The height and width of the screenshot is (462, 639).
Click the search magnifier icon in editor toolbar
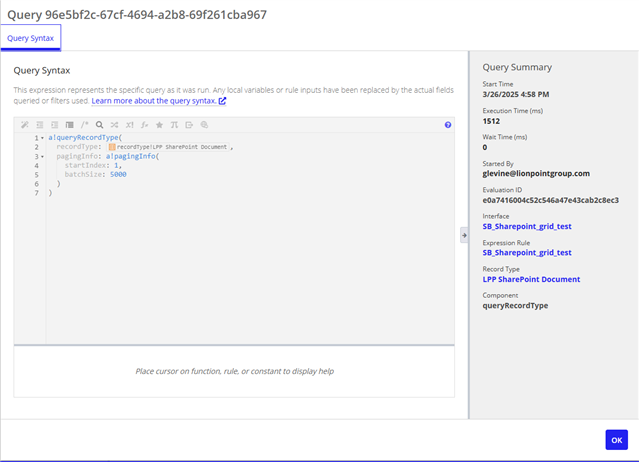click(x=100, y=125)
